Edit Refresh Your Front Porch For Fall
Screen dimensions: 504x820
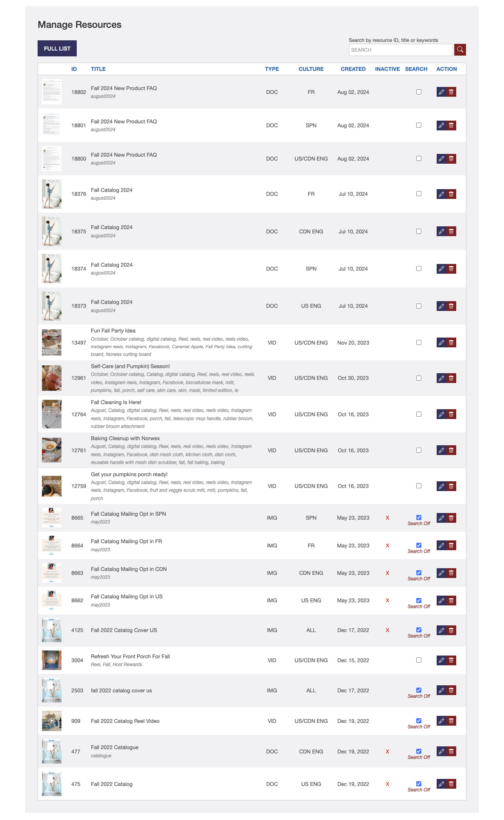(441, 660)
